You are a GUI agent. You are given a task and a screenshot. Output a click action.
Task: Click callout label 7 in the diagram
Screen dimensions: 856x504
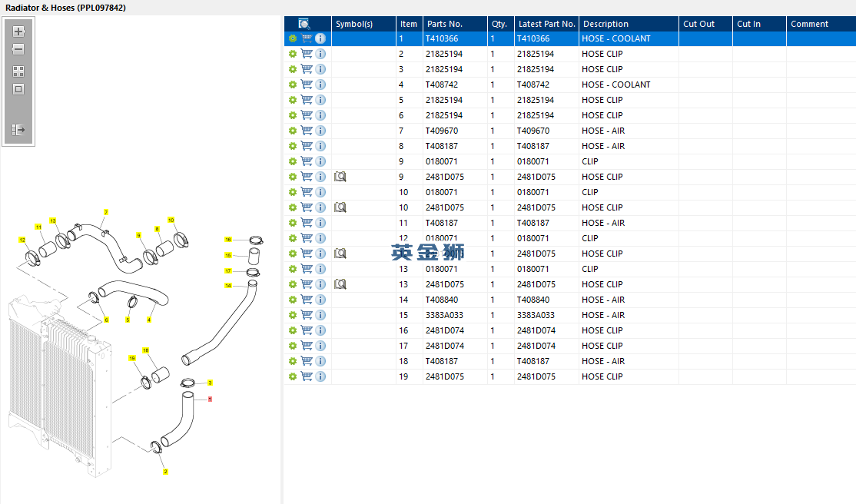point(106,212)
